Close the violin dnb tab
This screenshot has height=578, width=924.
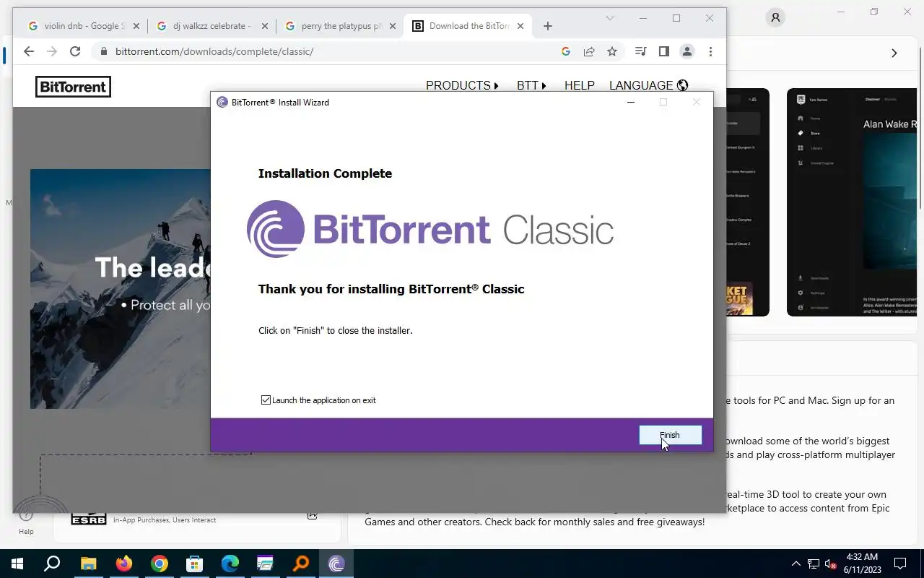[x=136, y=26]
